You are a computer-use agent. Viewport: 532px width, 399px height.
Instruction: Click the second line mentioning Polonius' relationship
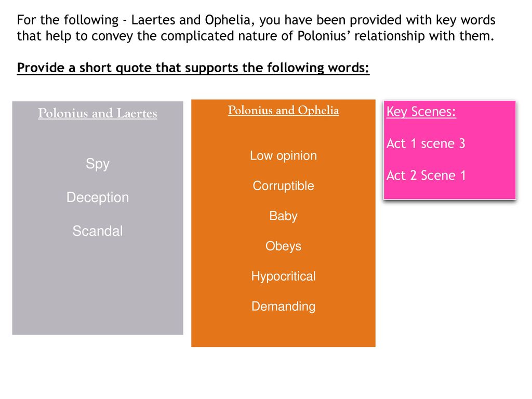coord(256,36)
